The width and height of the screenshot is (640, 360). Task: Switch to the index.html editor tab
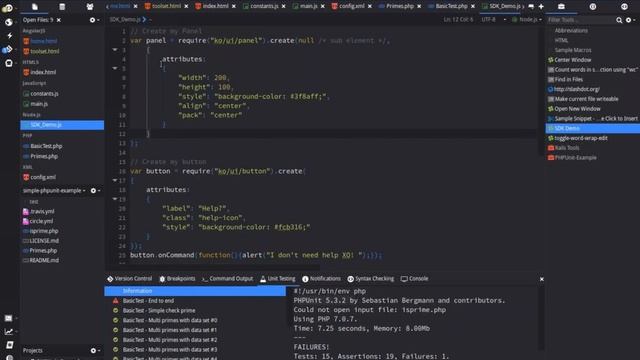(212, 7)
